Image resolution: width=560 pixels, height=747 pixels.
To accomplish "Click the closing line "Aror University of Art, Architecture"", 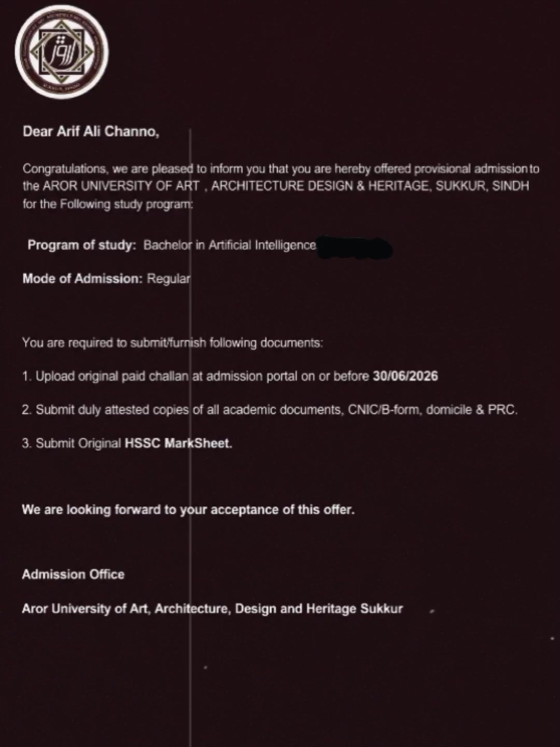I will pos(213,608).
